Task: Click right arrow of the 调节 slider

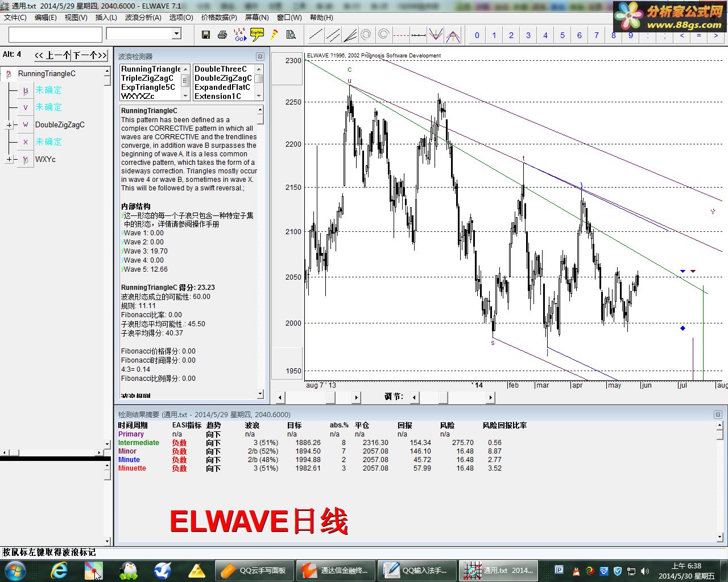Action: click(490, 397)
